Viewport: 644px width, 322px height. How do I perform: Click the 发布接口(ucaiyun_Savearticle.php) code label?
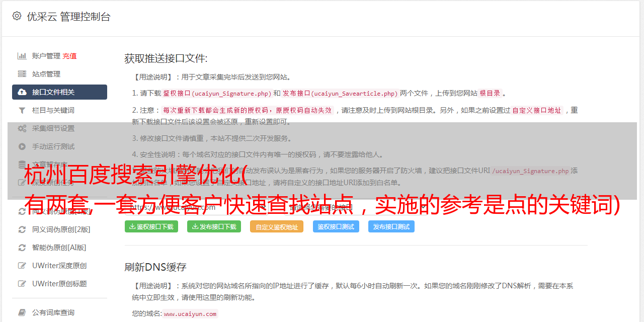(x=340, y=93)
